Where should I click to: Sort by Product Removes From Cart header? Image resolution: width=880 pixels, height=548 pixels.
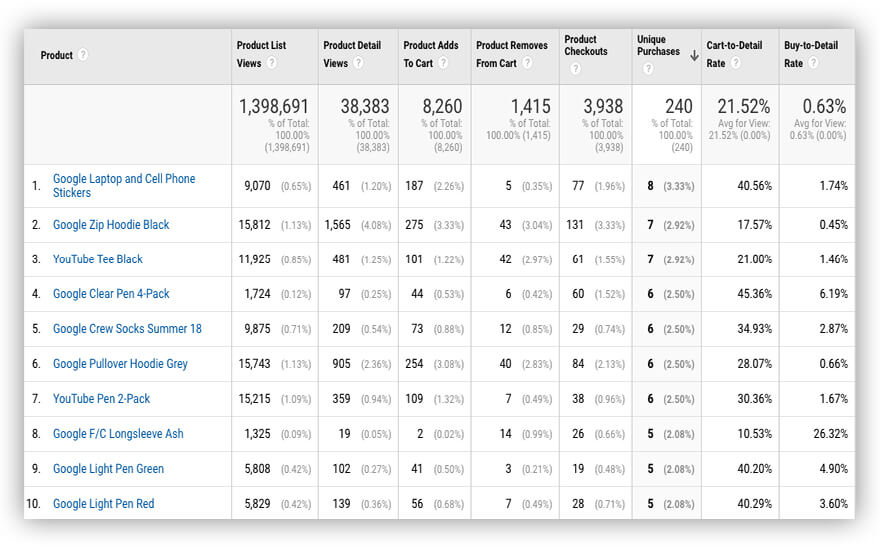pos(511,54)
